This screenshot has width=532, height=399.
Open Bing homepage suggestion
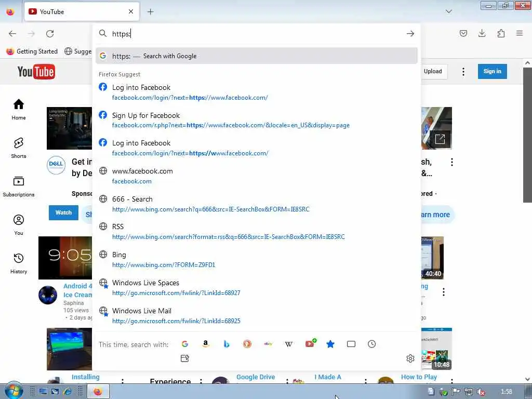[x=257, y=260]
